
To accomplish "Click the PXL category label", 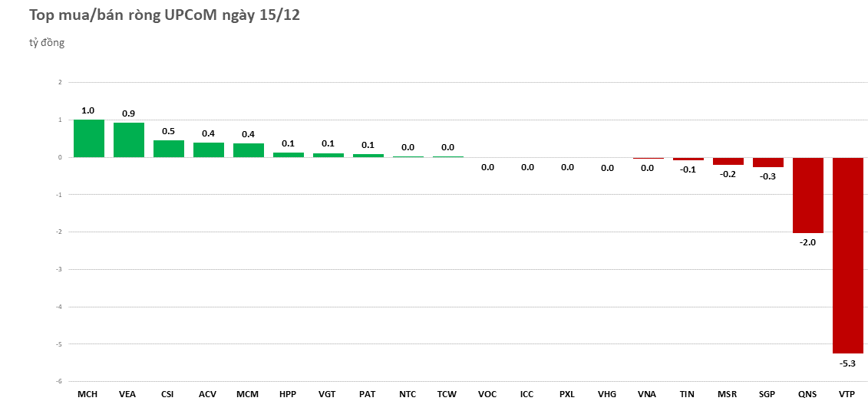I will (567, 394).
